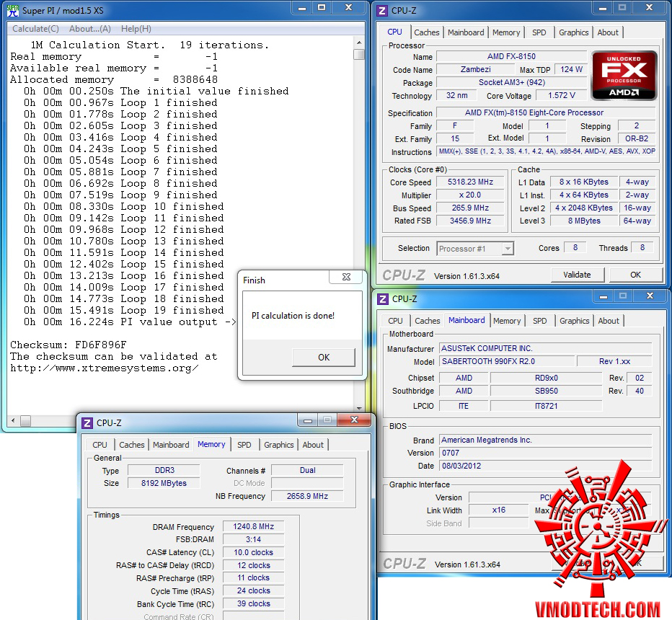Screen dimensions: 672x620
Task: Click the CAS# Latency 10.0 clocks value
Action: pos(253,553)
